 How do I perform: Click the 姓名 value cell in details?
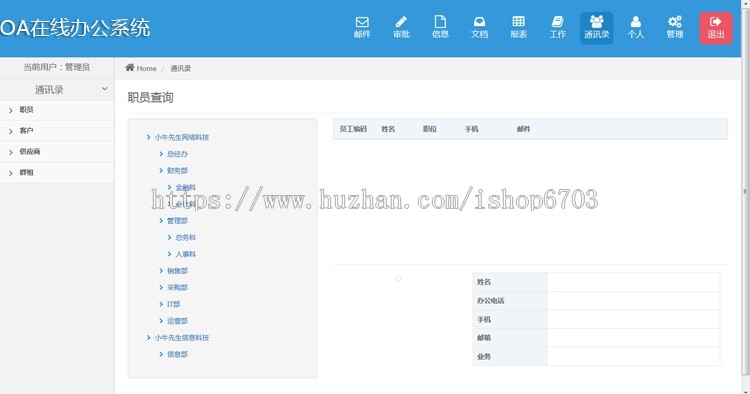tap(633, 282)
